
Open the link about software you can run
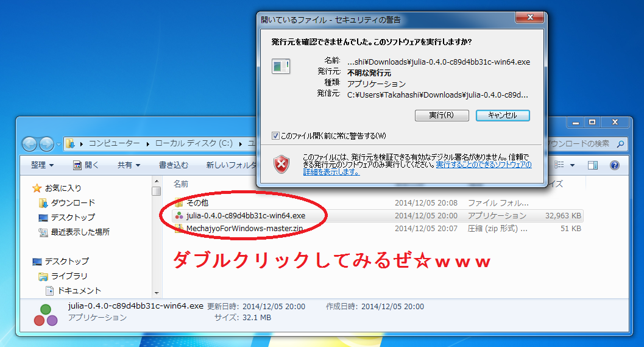pos(417,168)
